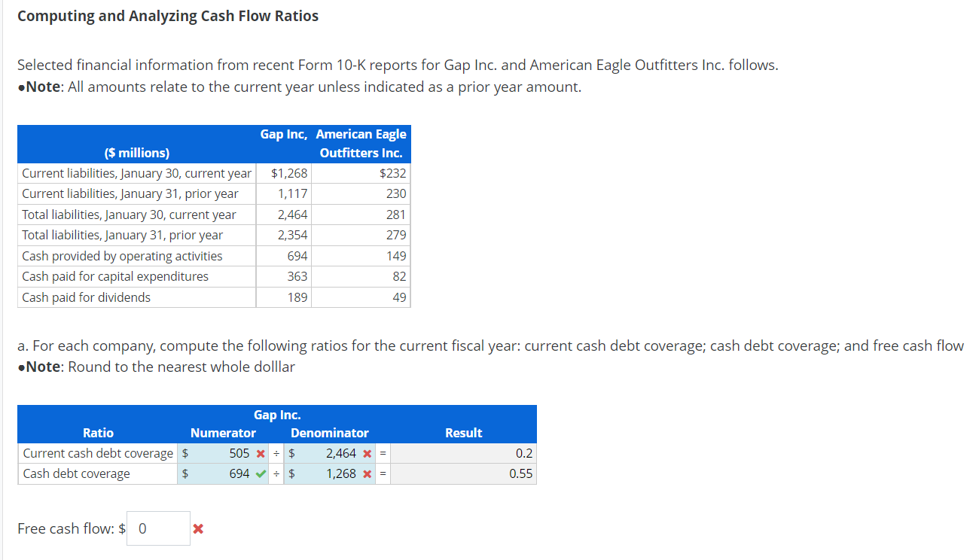Click the Cash paid for capital expenditures label
This screenshot has height=560, width=979.
(x=115, y=277)
